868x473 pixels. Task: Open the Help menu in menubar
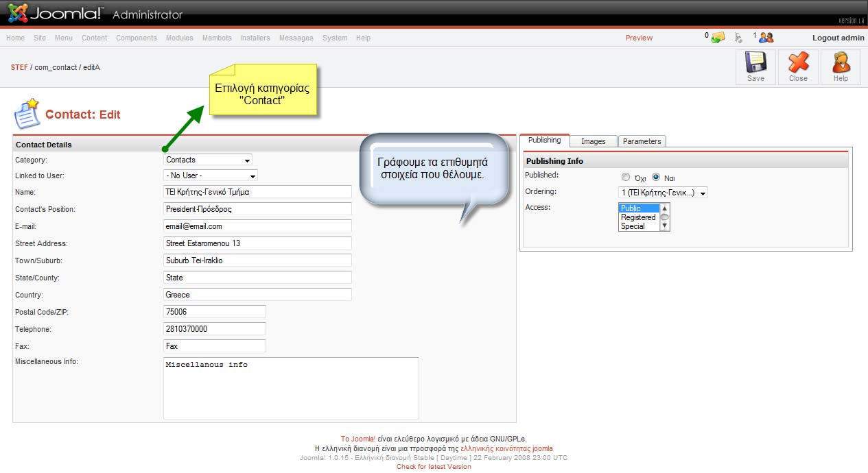[x=363, y=38]
